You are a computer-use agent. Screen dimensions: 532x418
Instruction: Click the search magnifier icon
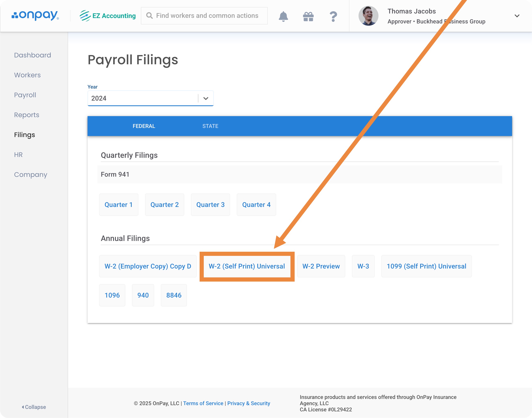(149, 16)
